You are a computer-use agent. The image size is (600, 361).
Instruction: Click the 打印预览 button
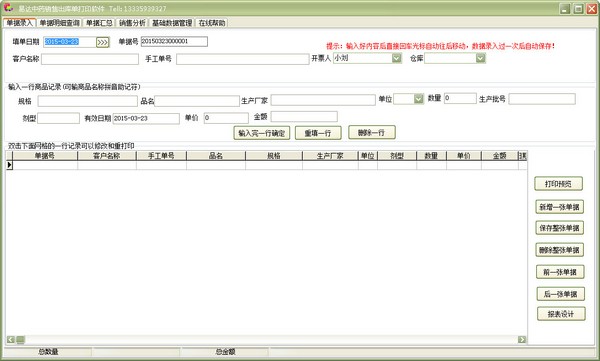tap(558, 184)
